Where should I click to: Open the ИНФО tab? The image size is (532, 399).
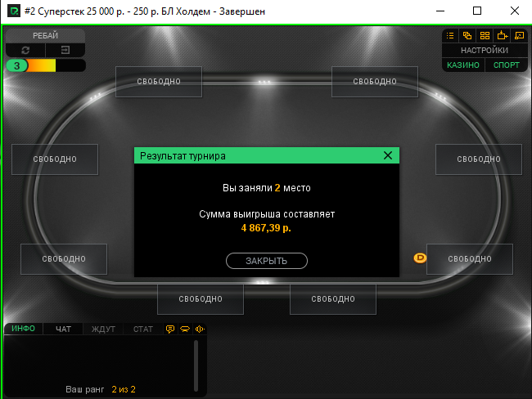(x=23, y=329)
